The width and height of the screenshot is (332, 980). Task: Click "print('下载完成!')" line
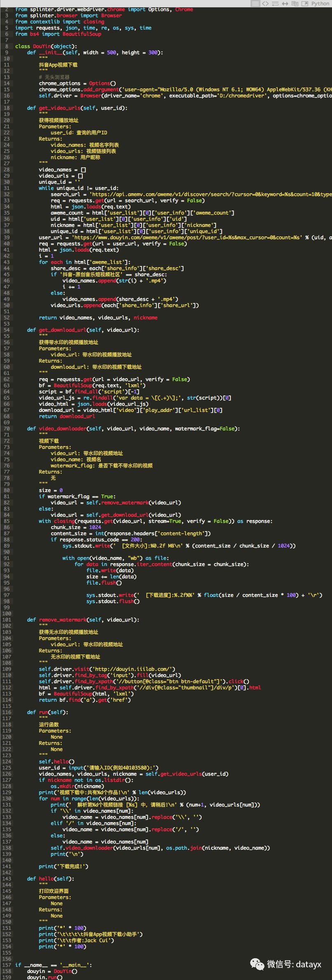coord(64,867)
